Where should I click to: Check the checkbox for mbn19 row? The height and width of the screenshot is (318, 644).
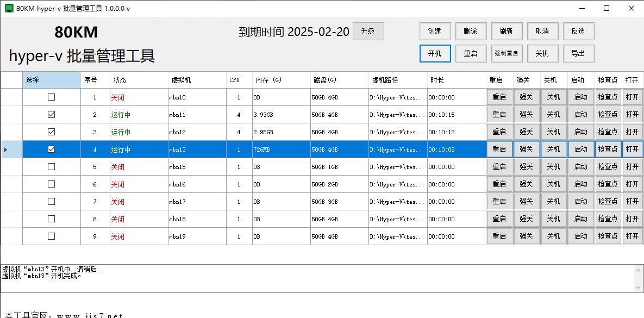tap(51, 236)
